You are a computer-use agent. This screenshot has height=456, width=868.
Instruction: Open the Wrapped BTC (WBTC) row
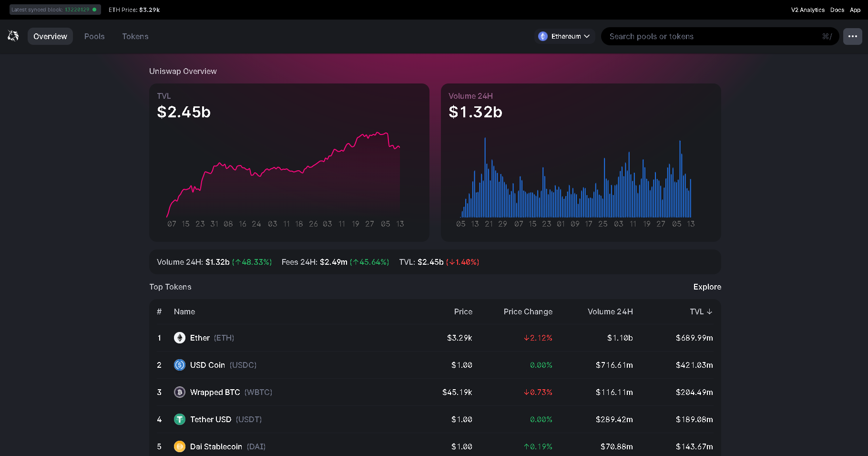[x=435, y=392]
